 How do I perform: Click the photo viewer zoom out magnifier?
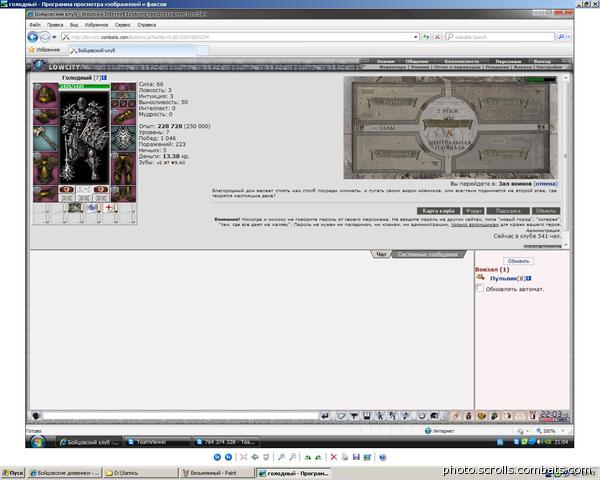coord(292,457)
